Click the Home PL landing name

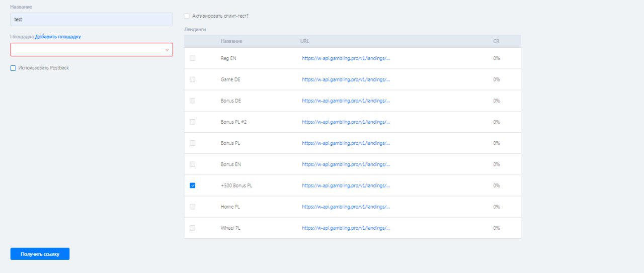tap(230, 207)
